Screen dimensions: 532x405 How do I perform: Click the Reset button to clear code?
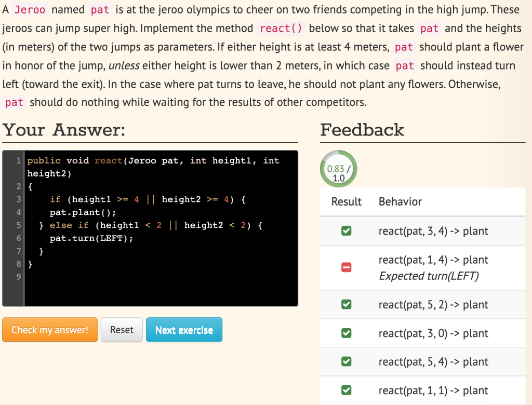pyautogui.click(x=122, y=330)
